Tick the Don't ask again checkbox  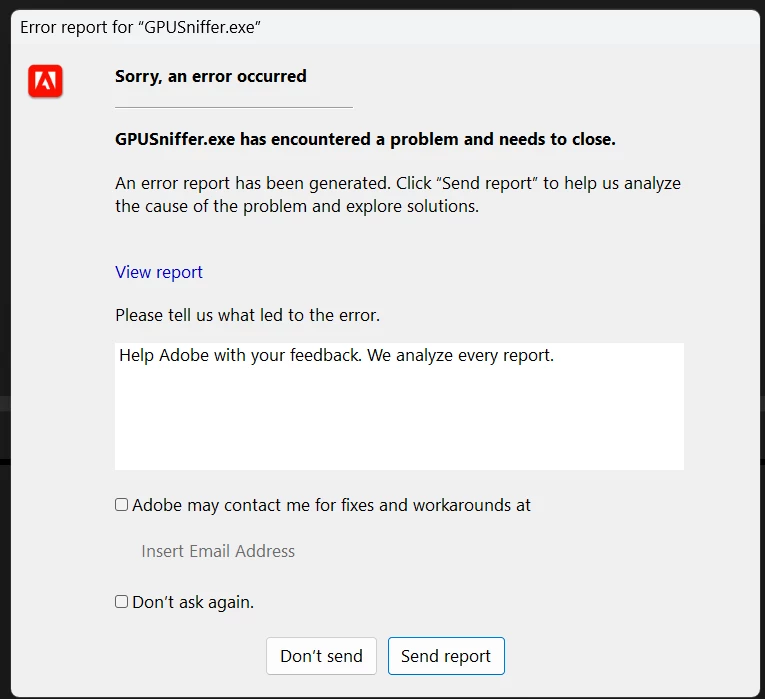(x=121, y=601)
